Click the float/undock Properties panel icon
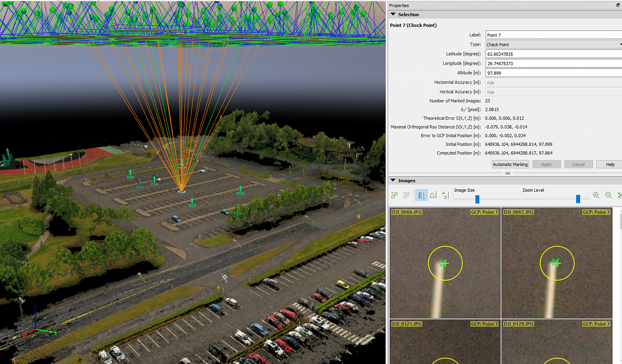622x364 pixels. point(618,5)
